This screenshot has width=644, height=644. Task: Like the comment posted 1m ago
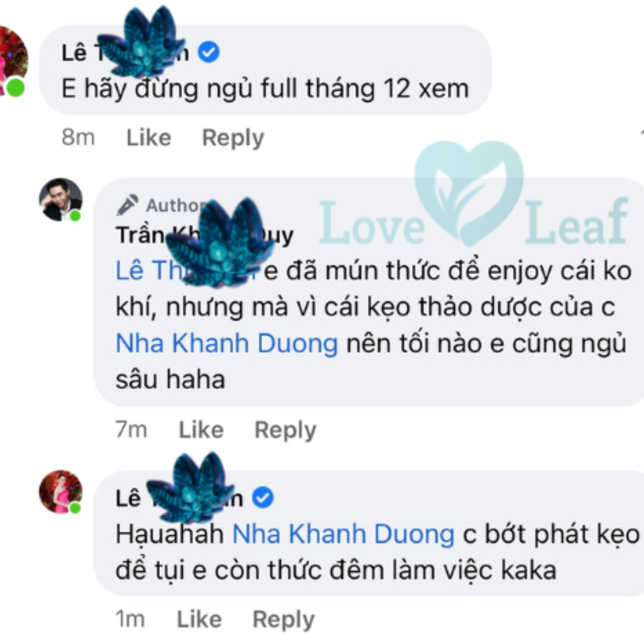pos(199,619)
